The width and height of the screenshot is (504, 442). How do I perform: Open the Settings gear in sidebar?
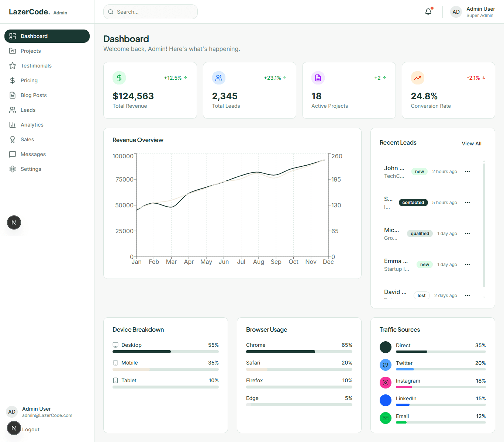[13, 169]
